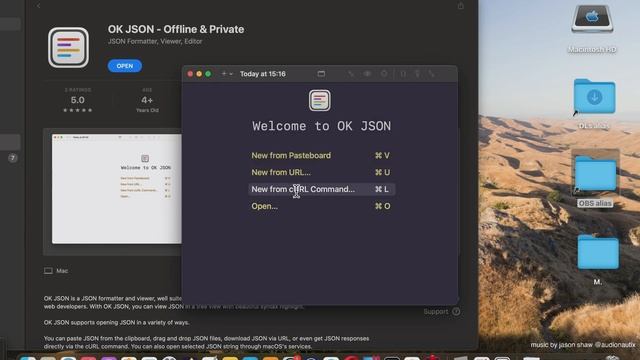Click the OK JSON logo above the welcome heading
640x360 pixels.
[320, 100]
